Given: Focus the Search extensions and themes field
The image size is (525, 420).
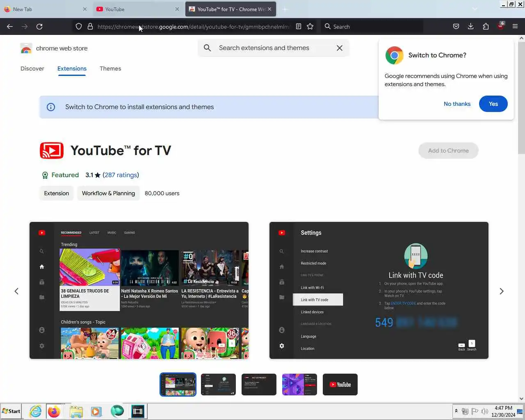Looking at the screenshot, I should pyautogui.click(x=274, y=48).
